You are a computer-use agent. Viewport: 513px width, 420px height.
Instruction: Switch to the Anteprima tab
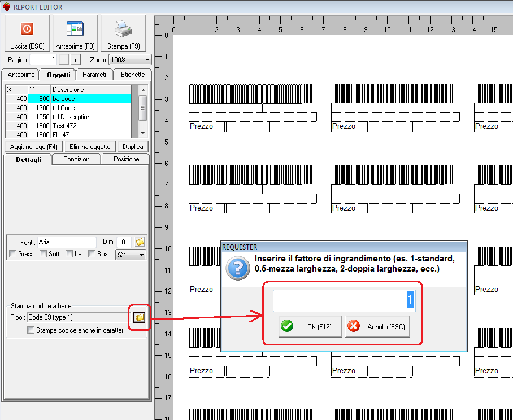click(x=21, y=75)
